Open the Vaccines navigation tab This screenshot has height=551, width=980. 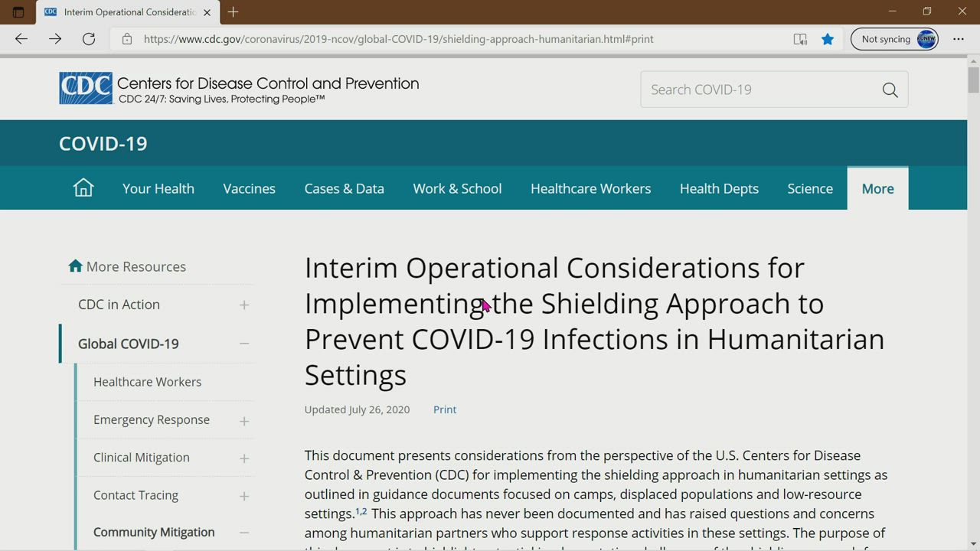[249, 189]
